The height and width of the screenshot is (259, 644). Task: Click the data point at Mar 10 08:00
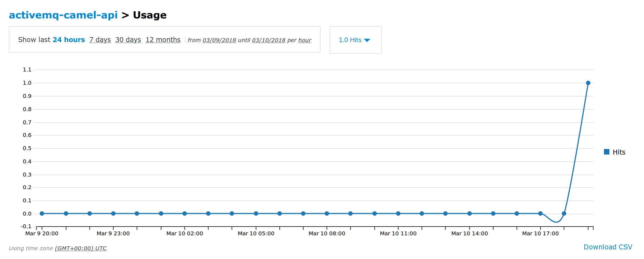(x=327, y=214)
